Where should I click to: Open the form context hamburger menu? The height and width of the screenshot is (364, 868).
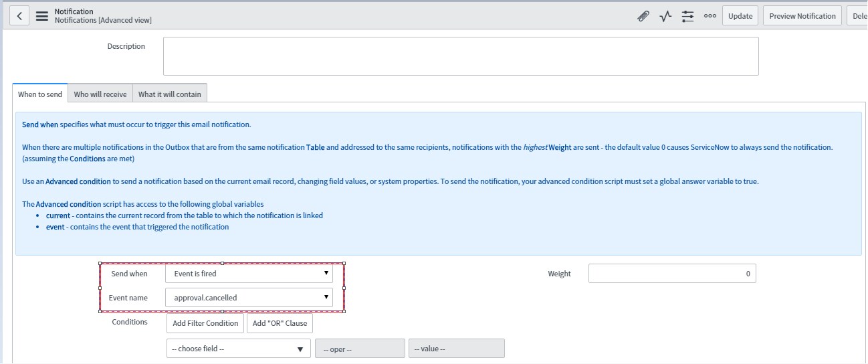click(x=41, y=16)
